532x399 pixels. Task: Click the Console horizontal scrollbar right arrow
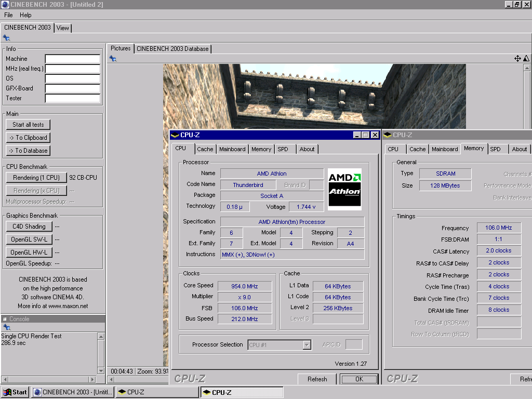[x=92, y=379]
